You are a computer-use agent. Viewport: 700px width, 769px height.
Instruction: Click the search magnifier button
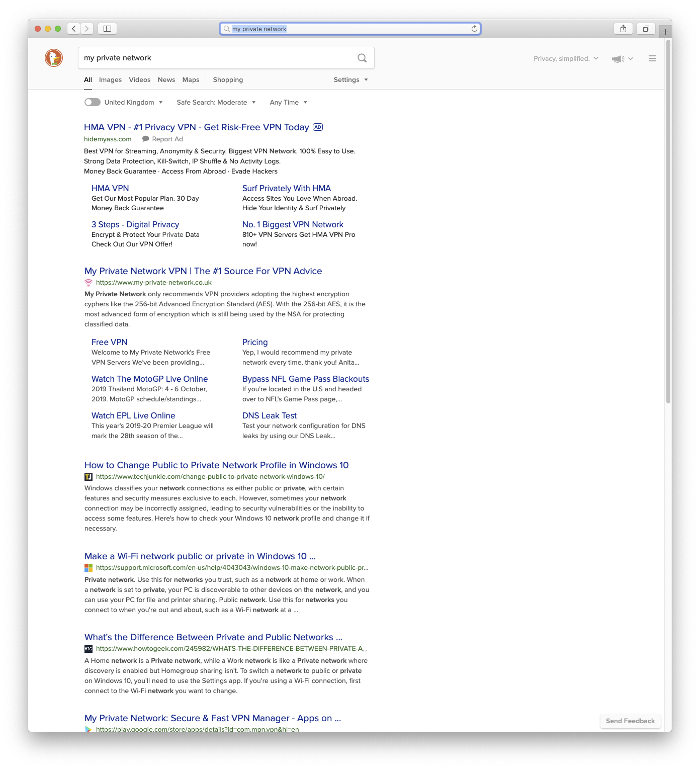point(362,58)
